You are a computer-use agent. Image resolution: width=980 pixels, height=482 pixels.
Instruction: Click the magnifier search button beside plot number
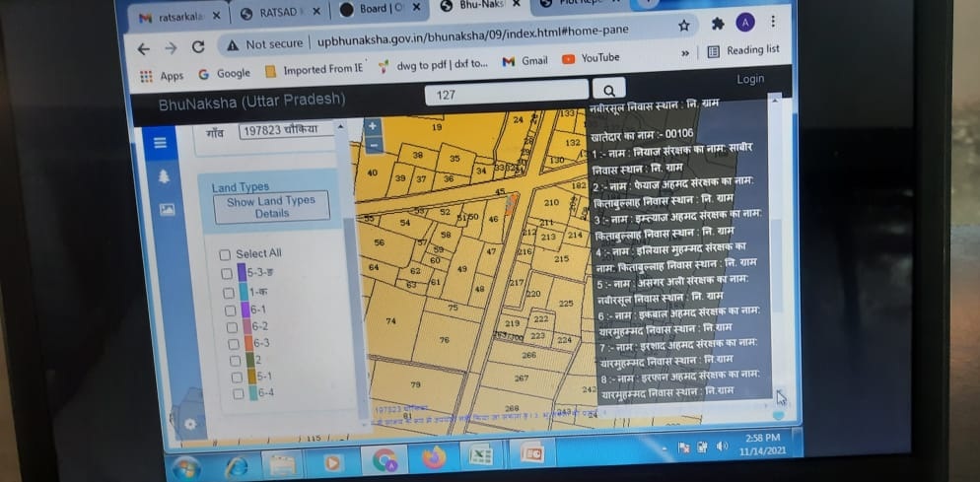coord(608,92)
